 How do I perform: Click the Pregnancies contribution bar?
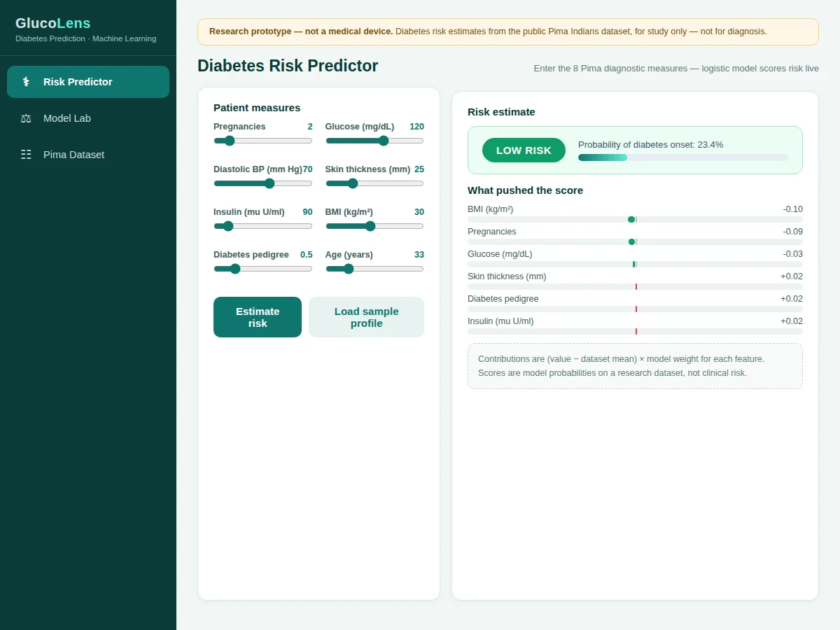point(635,241)
